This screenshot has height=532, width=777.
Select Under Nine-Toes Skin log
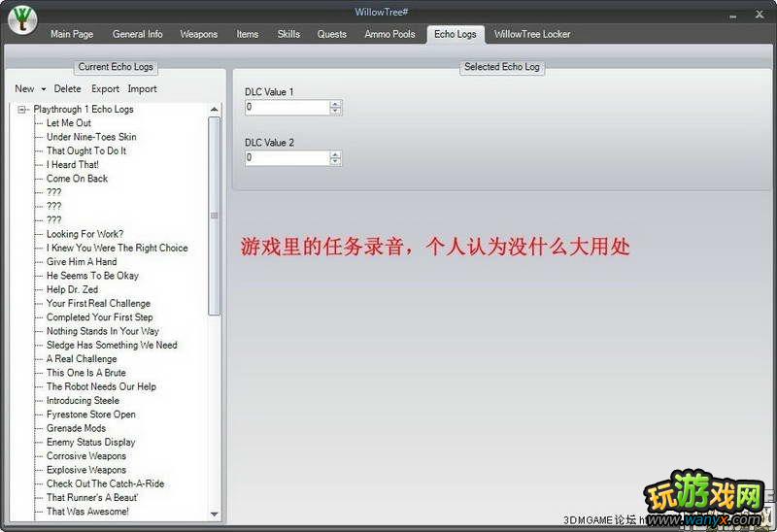[x=91, y=137]
